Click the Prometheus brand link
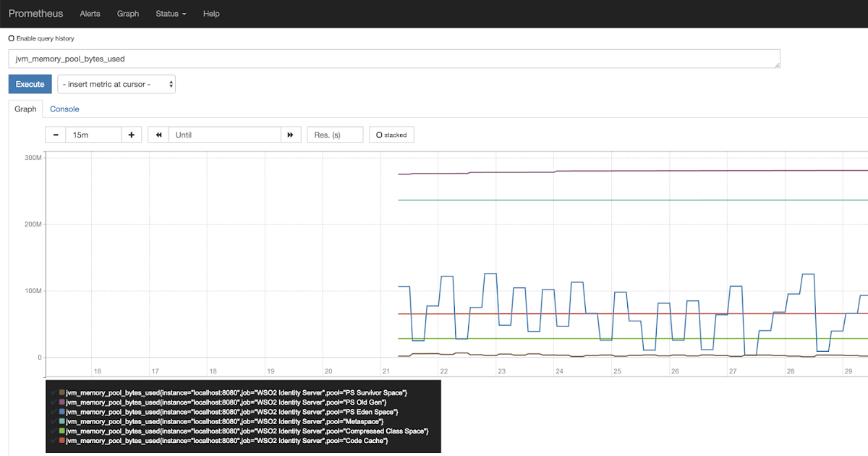 tap(35, 14)
